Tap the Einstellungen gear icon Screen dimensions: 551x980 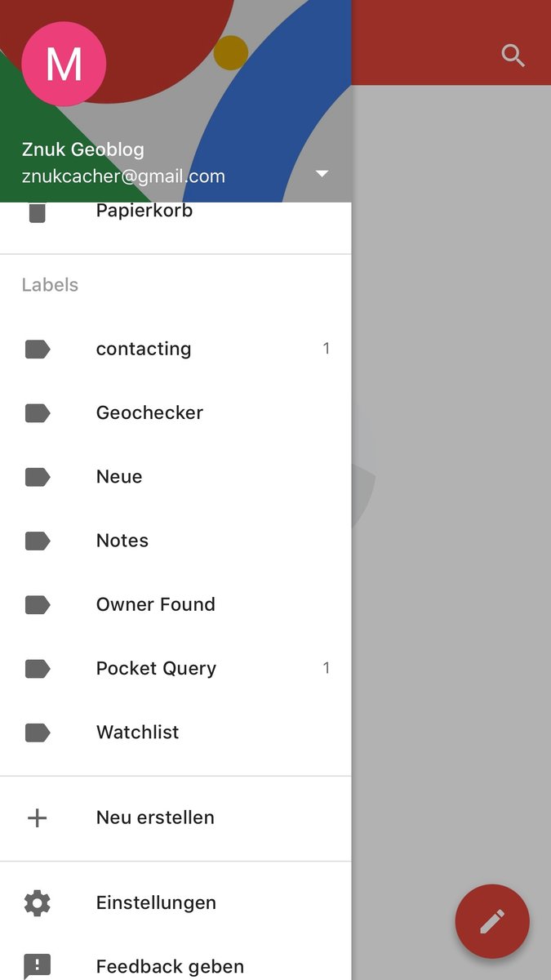click(x=38, y=902)
